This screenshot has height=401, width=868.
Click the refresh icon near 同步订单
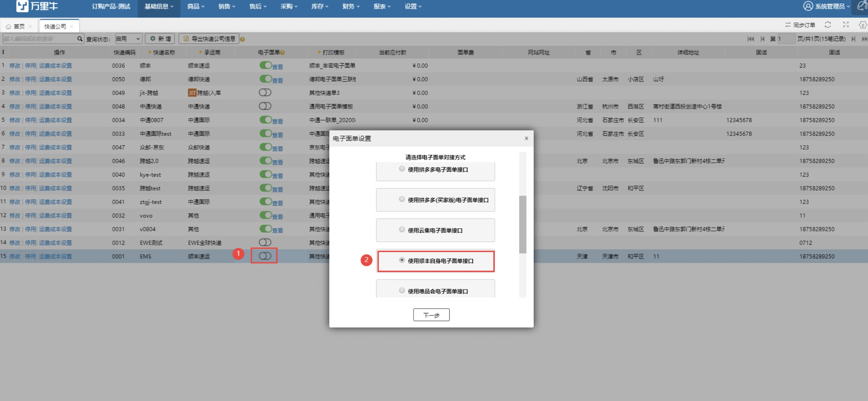tap(828, 25)
